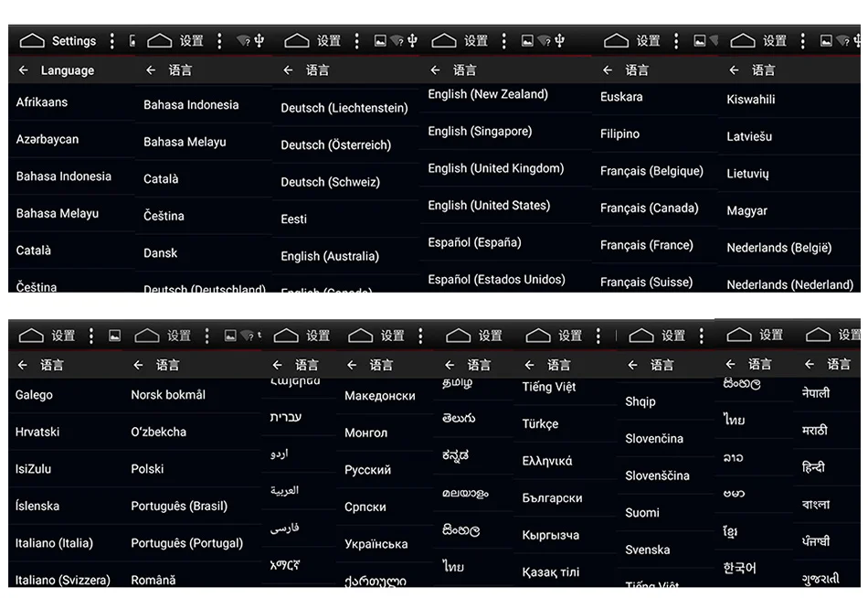Screen dimensions: 868x598
Task: Pick Español (Estados Unidos)
Action: (496, 279)
